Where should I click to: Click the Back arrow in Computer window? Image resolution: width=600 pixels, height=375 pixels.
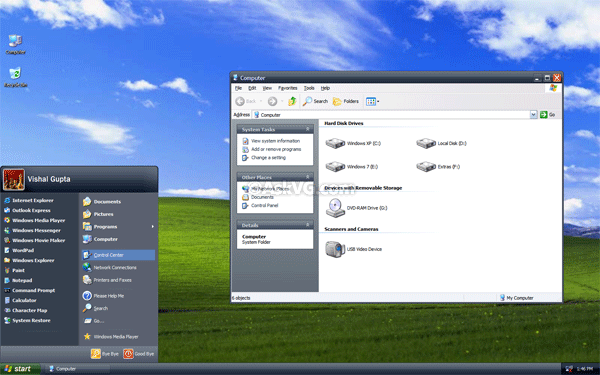click(x=240, y=101)
